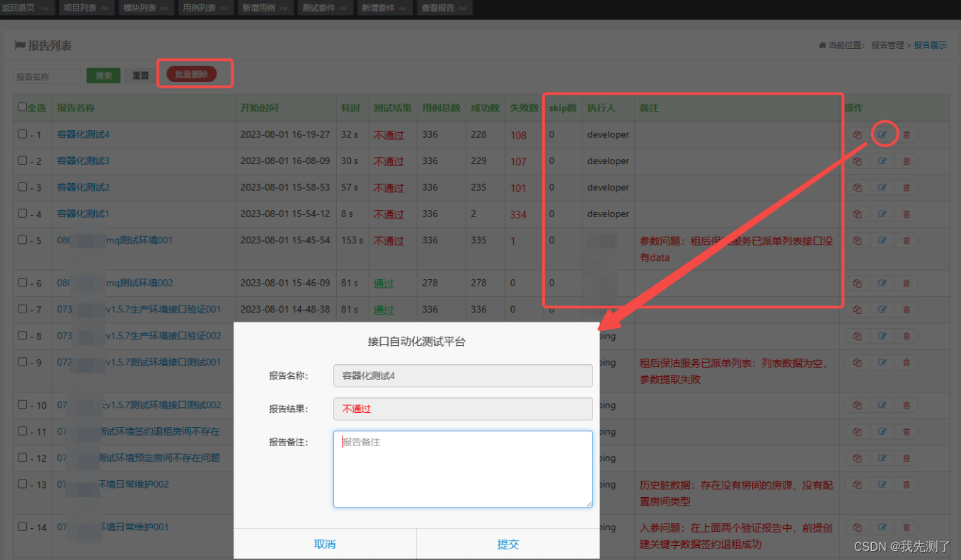The height and width of the screenshot is (560, 961).
Task: Check the box for row 3
Action: pos(23,187)
